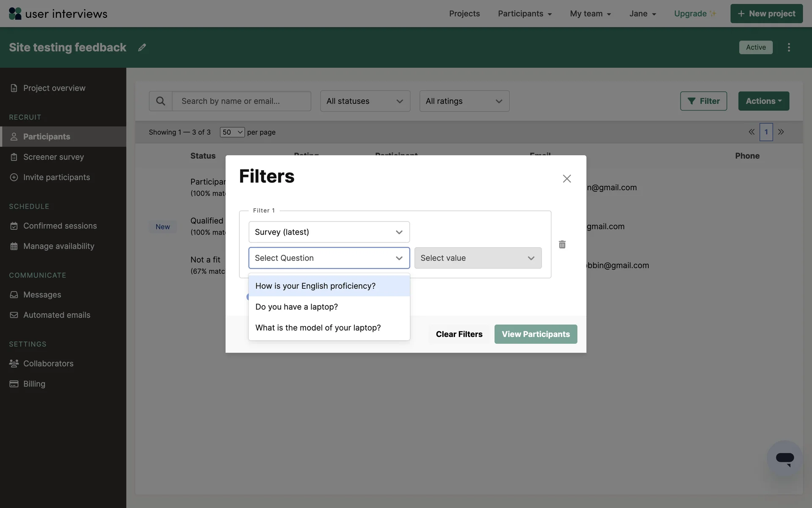812x508 pixels.
Task: Open the Survey (latest) dropdown
Action: click(329, 232)
